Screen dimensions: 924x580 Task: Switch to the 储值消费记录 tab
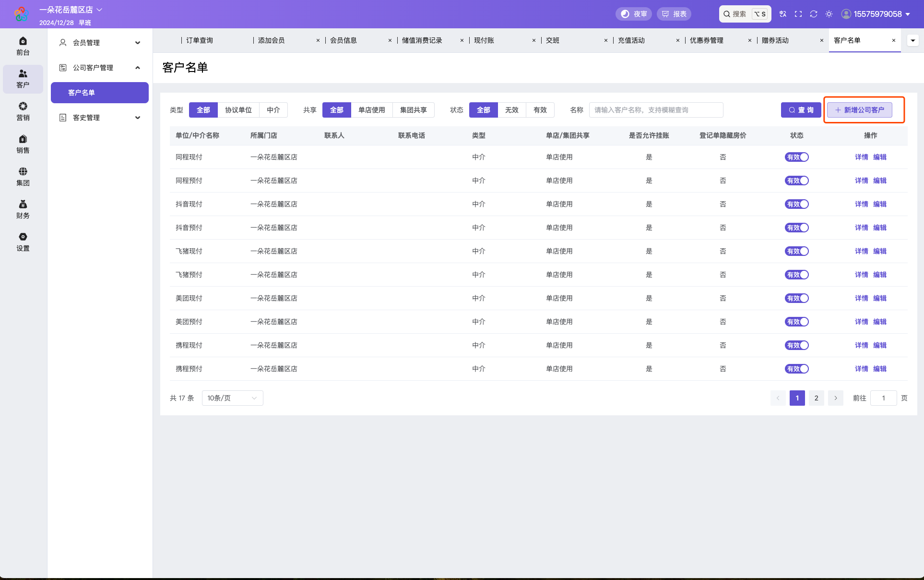point(422,40)
